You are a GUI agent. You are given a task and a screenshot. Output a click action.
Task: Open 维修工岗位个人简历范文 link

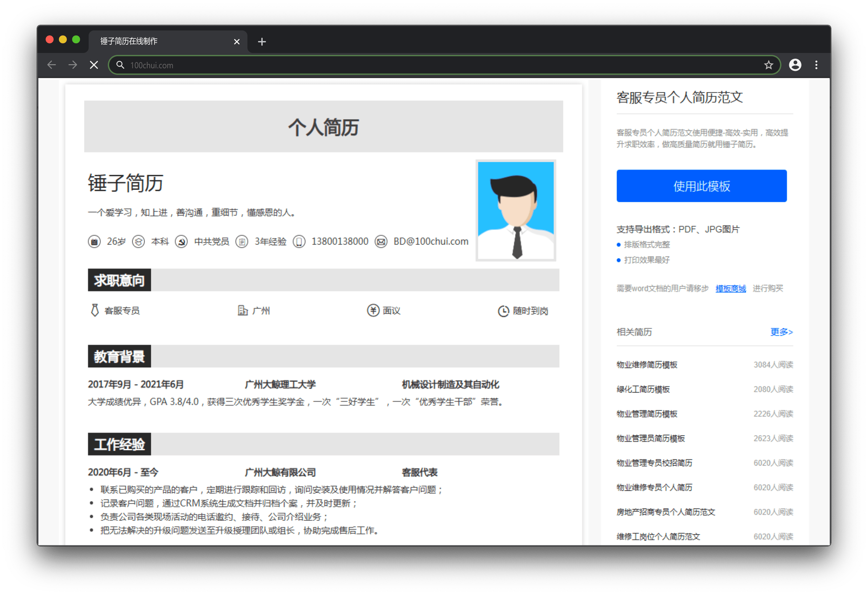[658, 537]
